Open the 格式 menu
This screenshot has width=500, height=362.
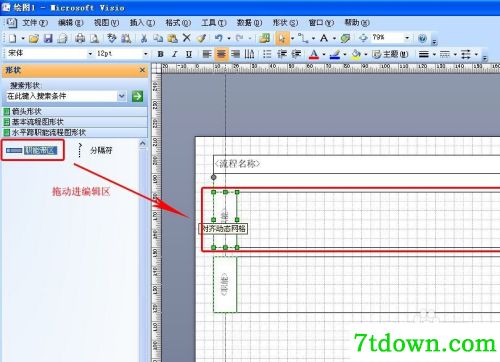(x=178, y=23)
